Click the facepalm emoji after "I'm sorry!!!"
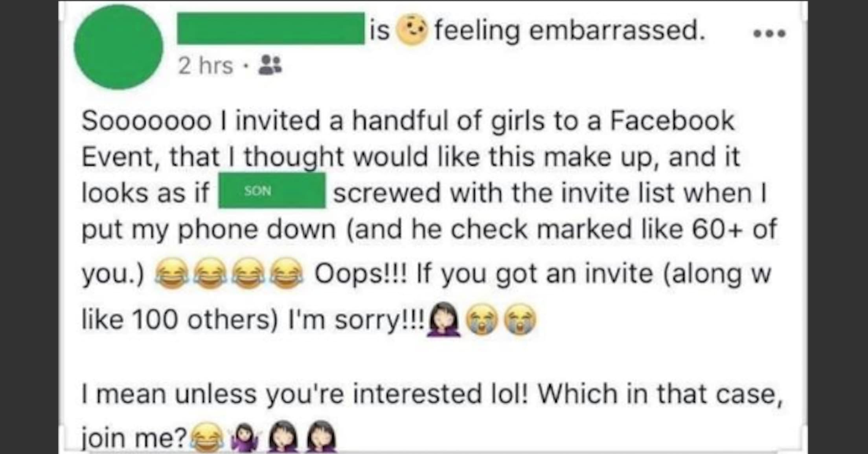The width and height of the screenshot is (868, 454). pos(444,319)
